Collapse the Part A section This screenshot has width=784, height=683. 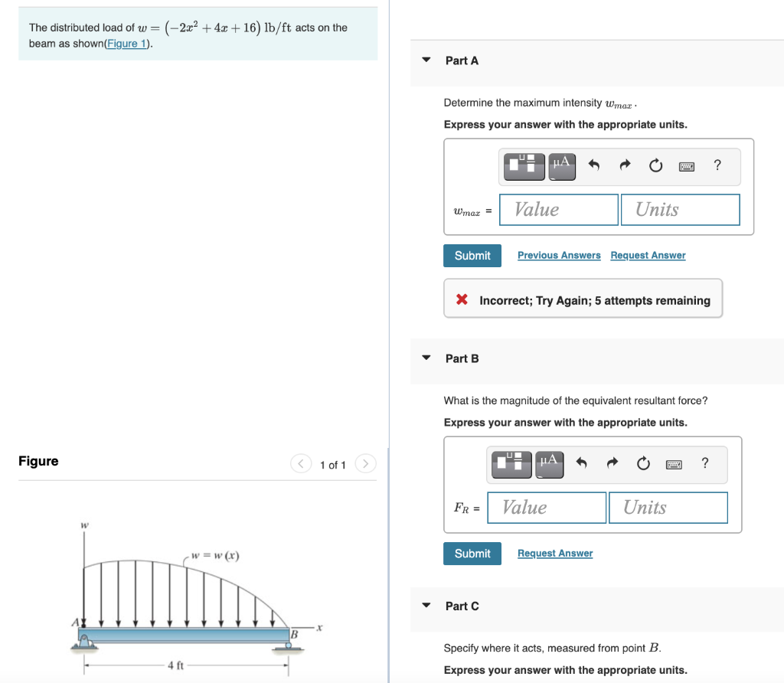[x=426, y=60]
